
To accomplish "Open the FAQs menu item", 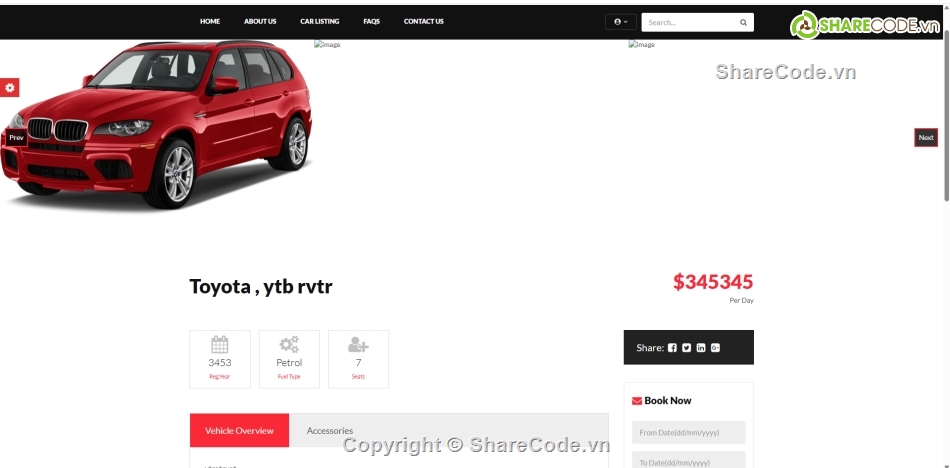I will click(x=371, y=21).
